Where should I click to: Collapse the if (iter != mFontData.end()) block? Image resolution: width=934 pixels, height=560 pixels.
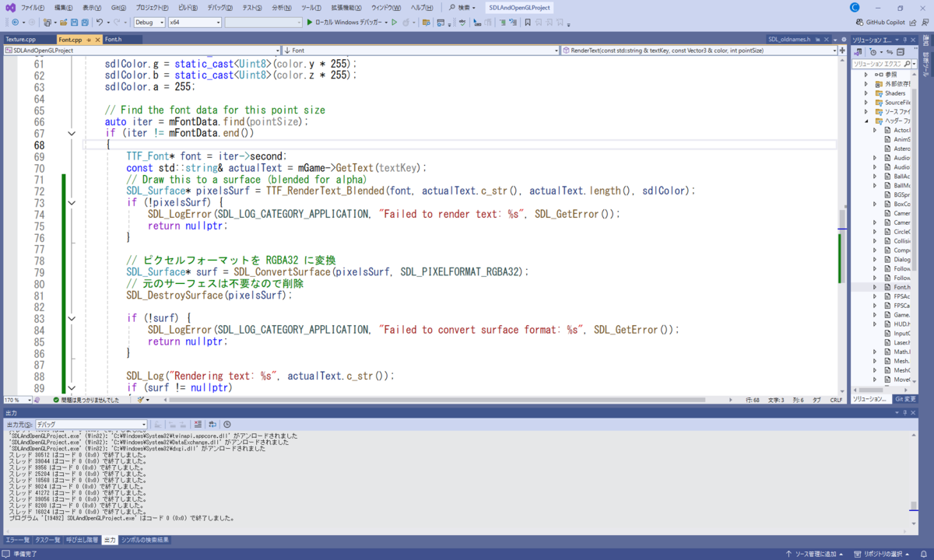click(x=72, y=134)
